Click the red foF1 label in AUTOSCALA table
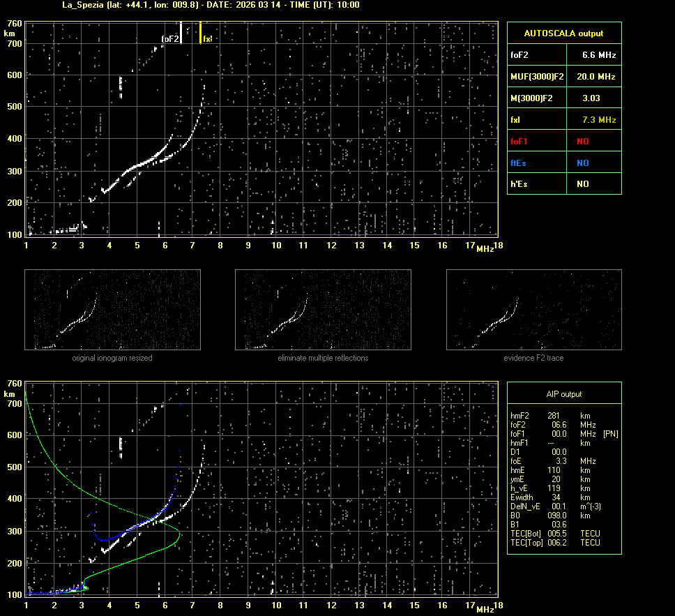Viewport: 675px width, 616px height. point(520,142)
